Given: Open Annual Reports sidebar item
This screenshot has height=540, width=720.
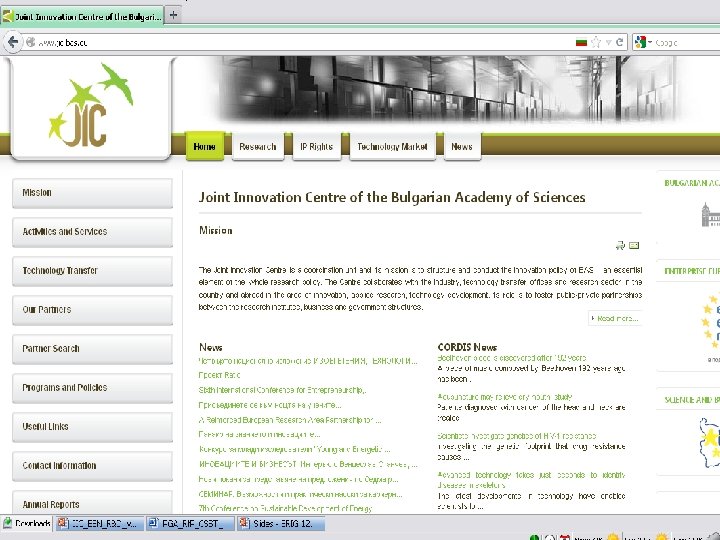Looking at the screenshot, I should point(92,503).
